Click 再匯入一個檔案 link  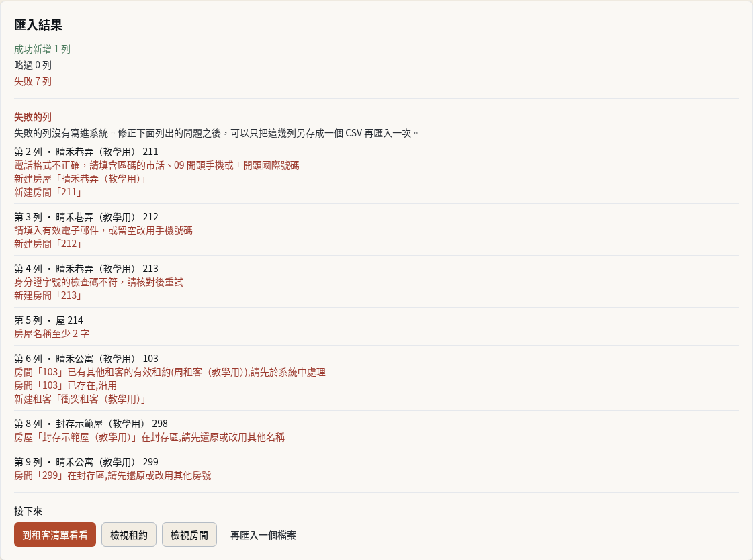(263, 535)
